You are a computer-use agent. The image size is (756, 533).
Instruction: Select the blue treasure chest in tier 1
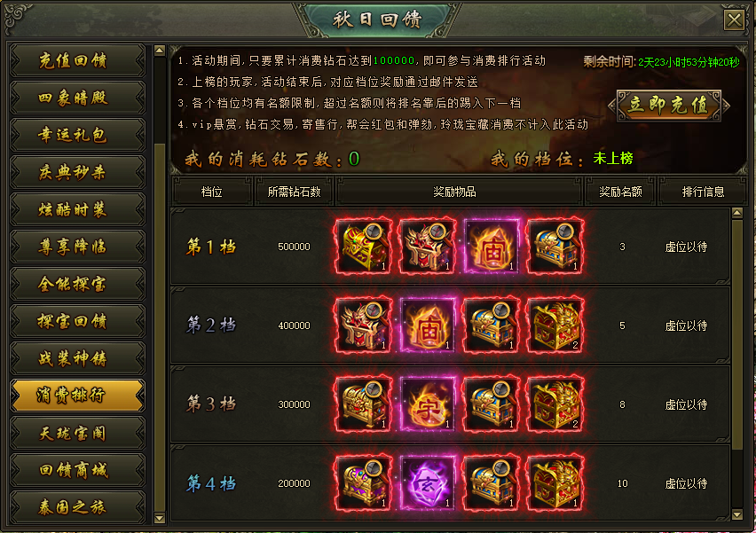(555, 247)
